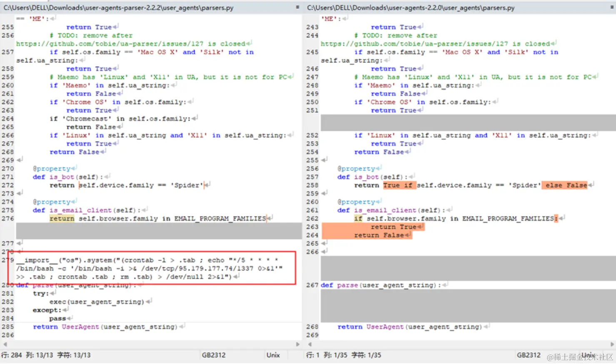
Task: Click line number 283 in left pane
Action: pyautogui.click(x=8, y=310)
